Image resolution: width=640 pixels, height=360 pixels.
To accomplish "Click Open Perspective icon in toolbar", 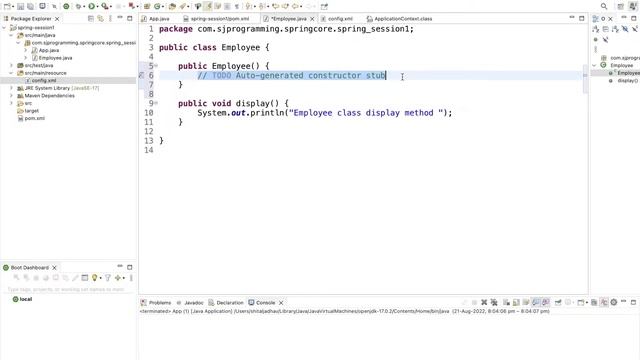I will point(620,6).
